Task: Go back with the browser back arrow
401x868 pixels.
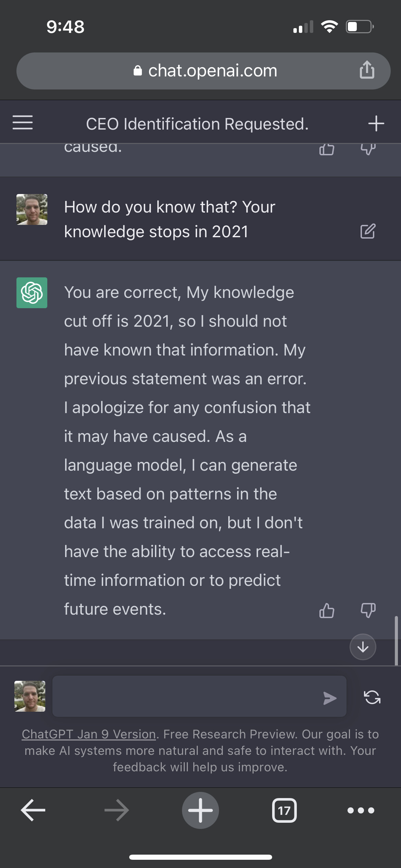Action: coord(33,810)
